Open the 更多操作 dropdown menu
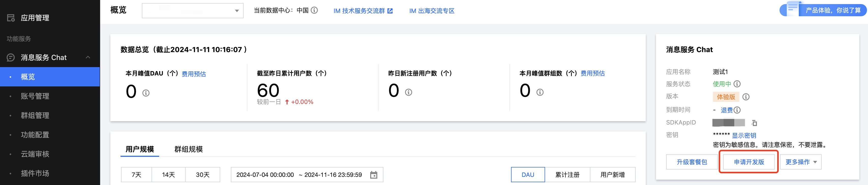The width and height of the screenshot is (868, 185). [x=801, y=162]
